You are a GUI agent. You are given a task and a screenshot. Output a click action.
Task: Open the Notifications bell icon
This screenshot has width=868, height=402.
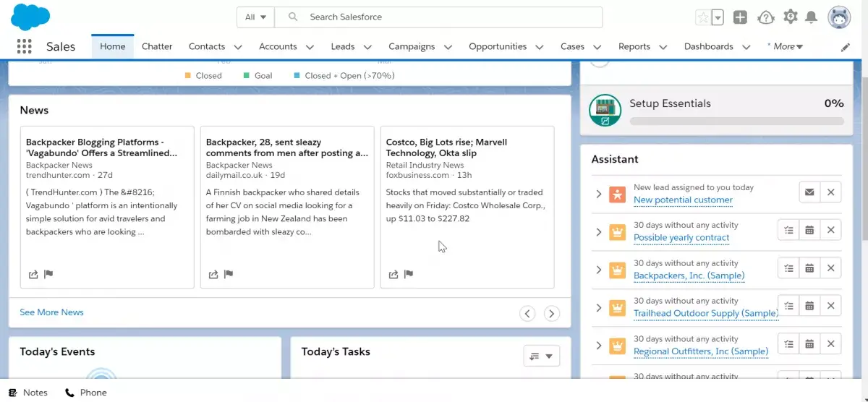(812, 17)
